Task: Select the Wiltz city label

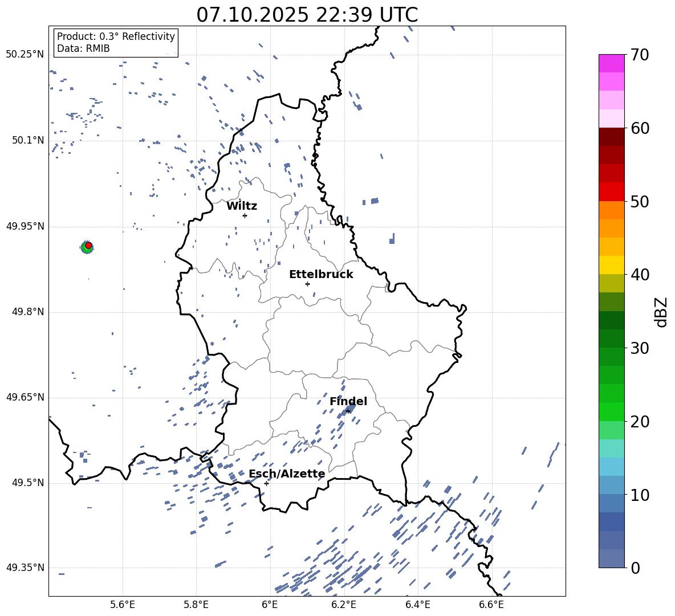Action: click(242, 206)
